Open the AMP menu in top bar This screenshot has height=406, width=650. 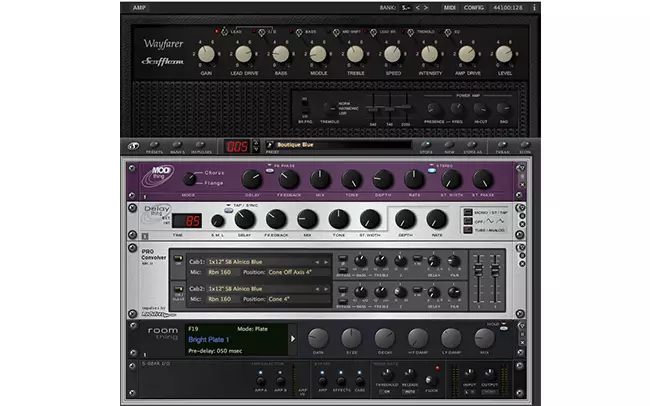pos(139,7)
